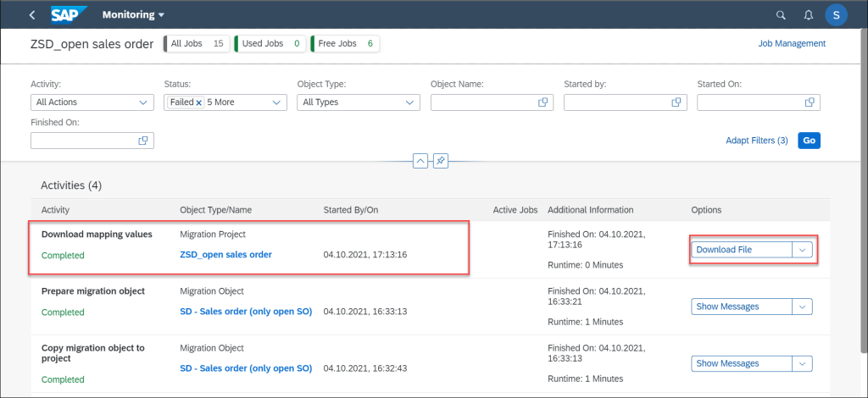Select the All Jobs tab
This screenshot has height=398, width=868.
pyautogui.click(x=197, y=44)
